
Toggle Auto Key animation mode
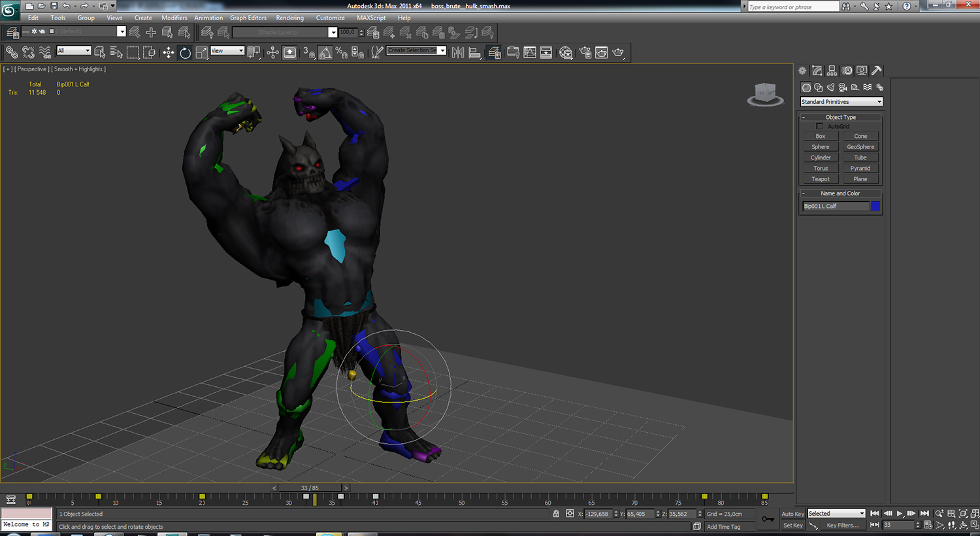(x=792, y=514)
